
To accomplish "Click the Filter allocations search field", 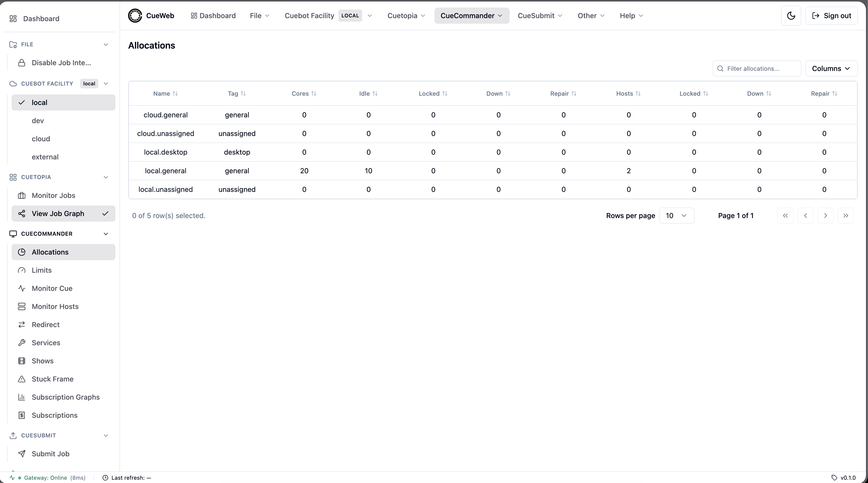I will (757, 69).
